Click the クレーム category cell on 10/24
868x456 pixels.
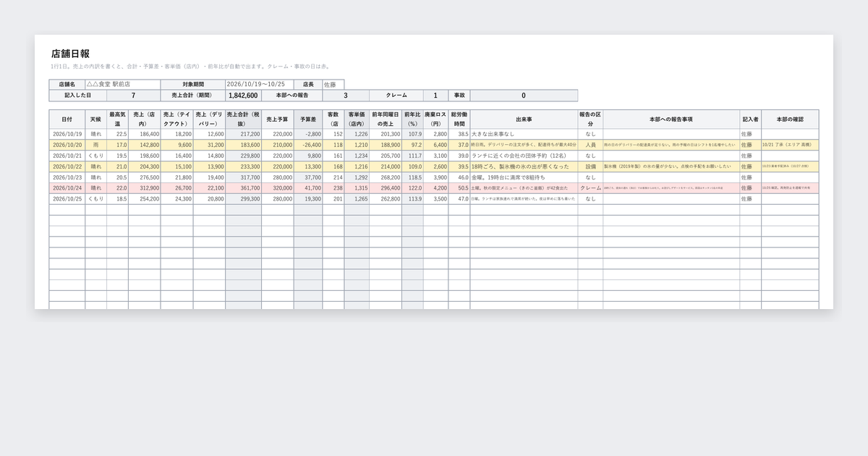point(590,188)
